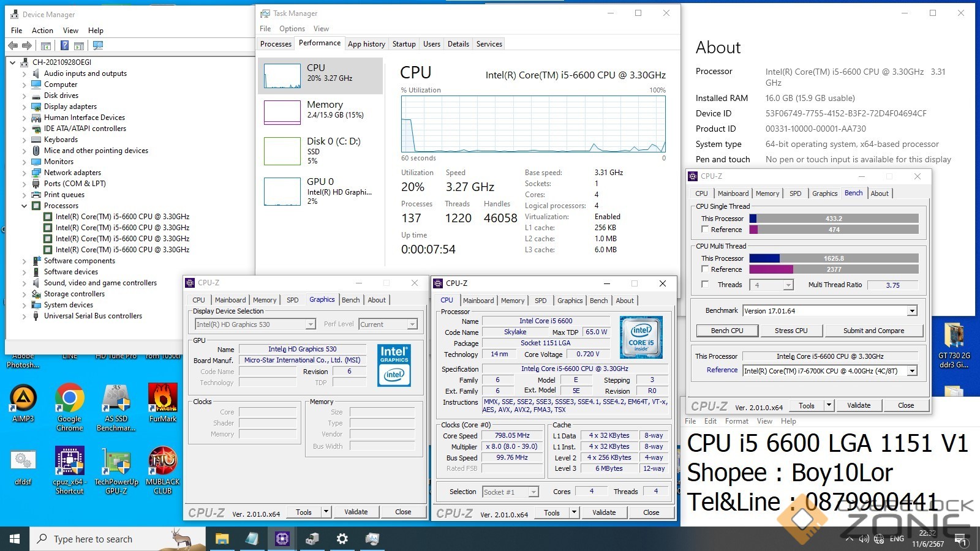Click the blue Help icon in Device Manager toolbar

click(64, 45)
